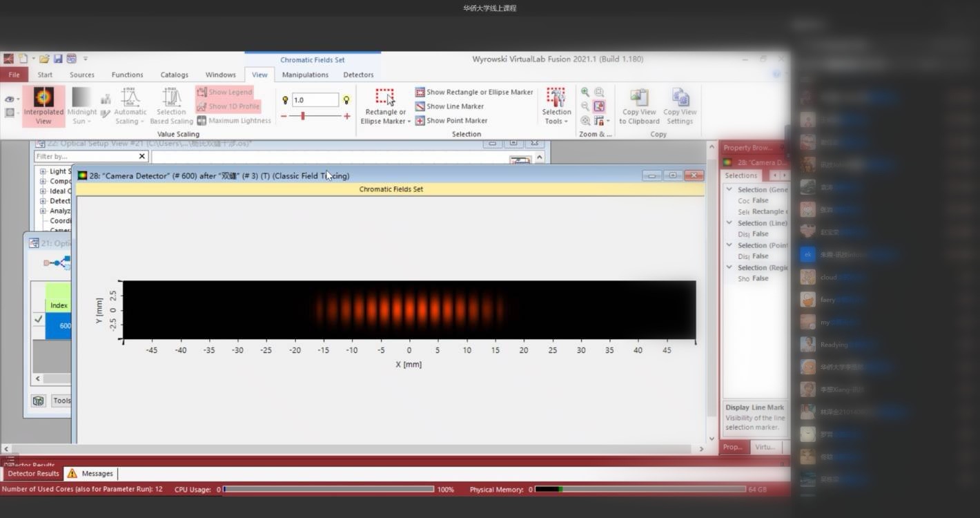Open the Messages tab at bottom
Screen dimensions: 980x518
[x=91, y=474]
